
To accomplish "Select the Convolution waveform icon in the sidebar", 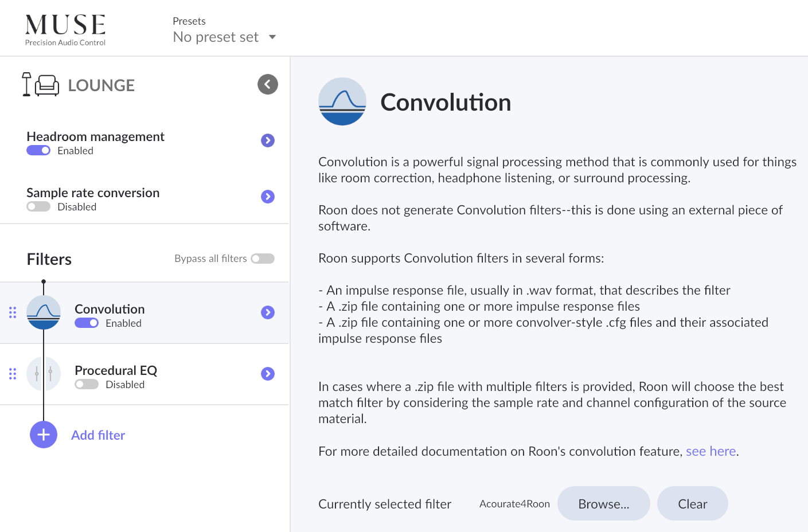I will coord(43,312).
